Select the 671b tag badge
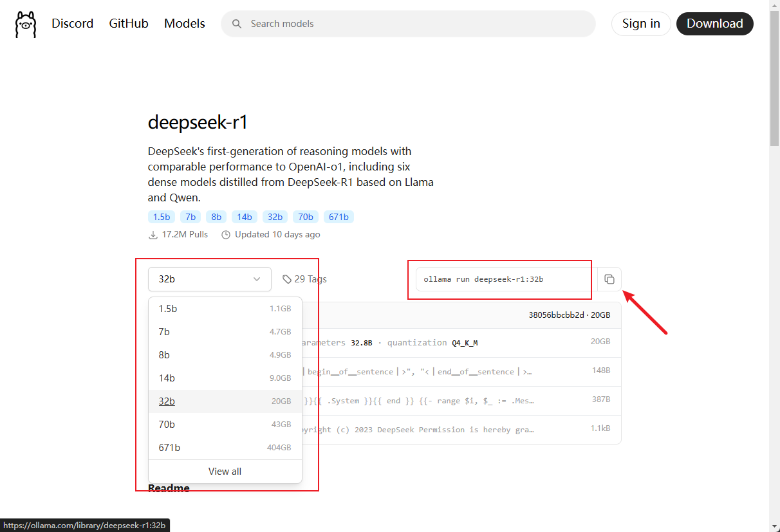 pyautogui.click(x=339, y=217)
